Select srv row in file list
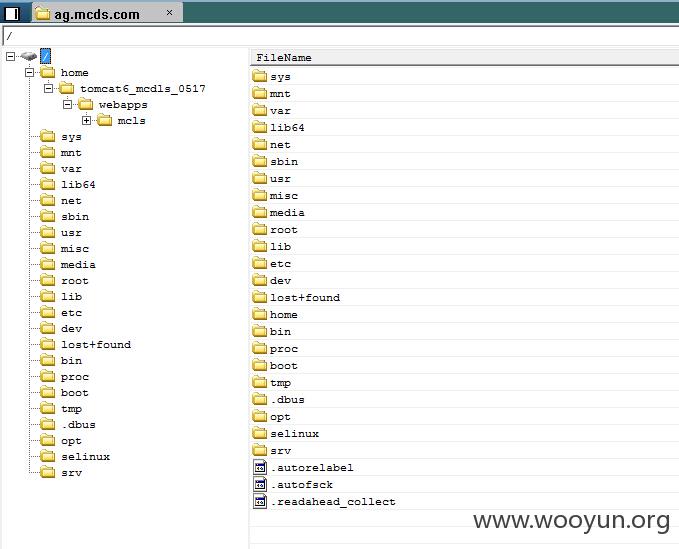 [x=464, y=451]
